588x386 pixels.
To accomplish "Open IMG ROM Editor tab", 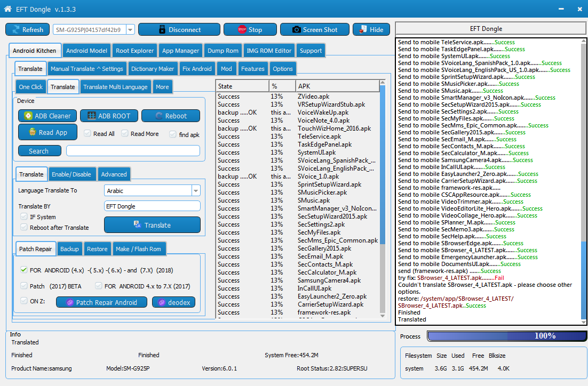I will point(269,51).
